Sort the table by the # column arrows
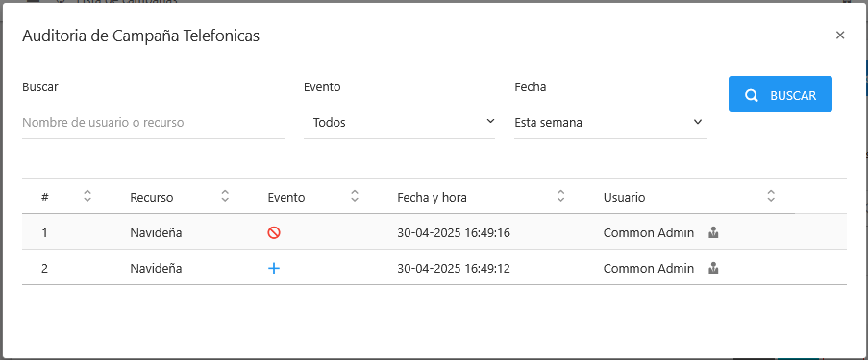868x360 pixels. [87, 196]
